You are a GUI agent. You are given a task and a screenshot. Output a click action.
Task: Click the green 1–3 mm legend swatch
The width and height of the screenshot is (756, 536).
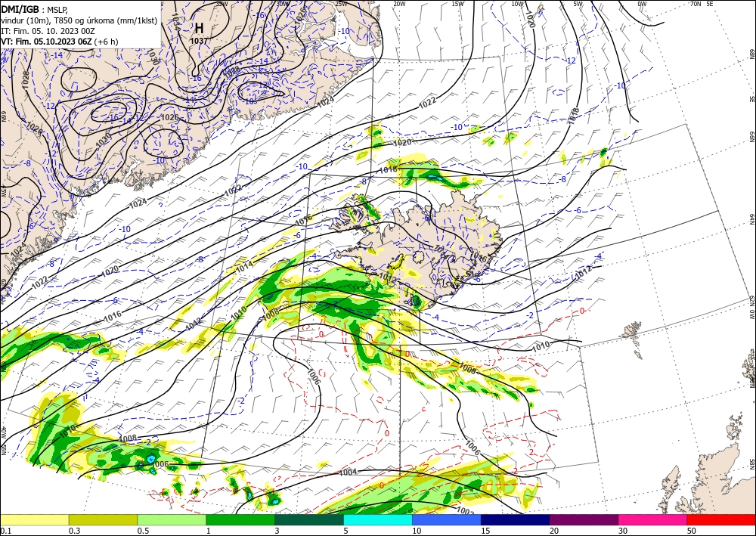click(x=240, y=519)
